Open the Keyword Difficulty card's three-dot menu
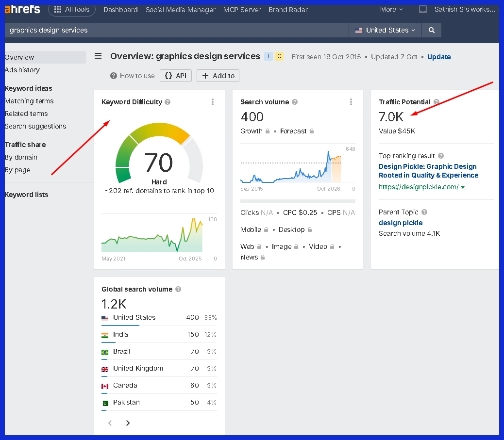 coord(212,102)
